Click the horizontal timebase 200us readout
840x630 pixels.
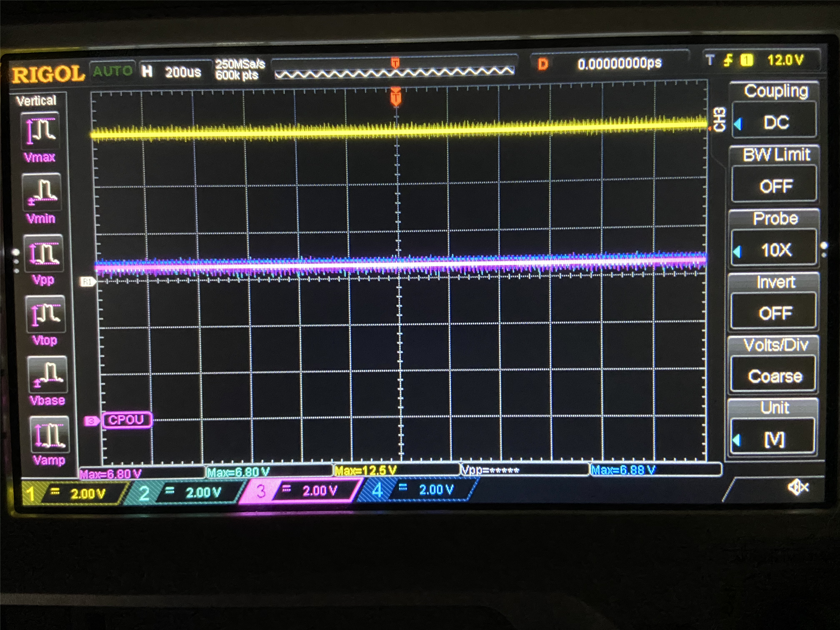[183, 72]
